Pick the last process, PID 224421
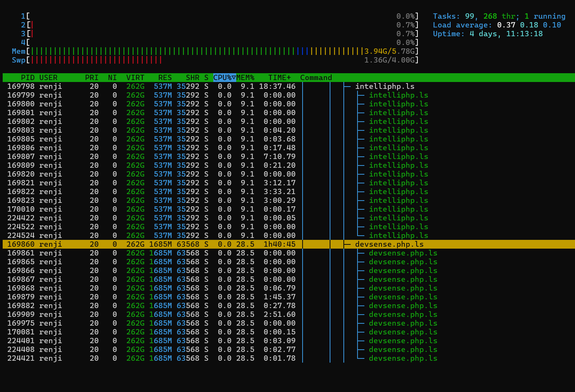The width and height of the screenshot is (575, 392). pyautogui.click(x=153, y=358)
